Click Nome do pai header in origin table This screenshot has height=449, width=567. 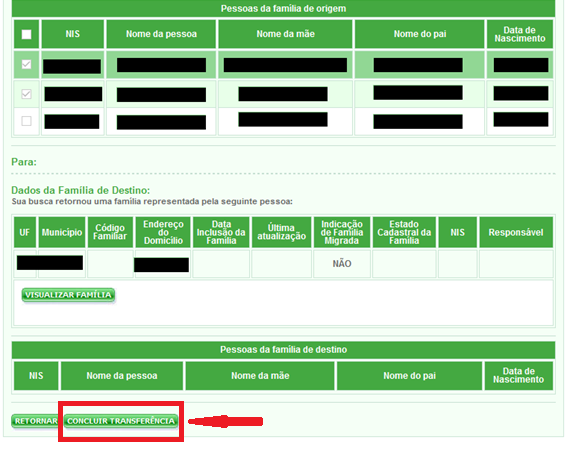(x=419, y=34)
